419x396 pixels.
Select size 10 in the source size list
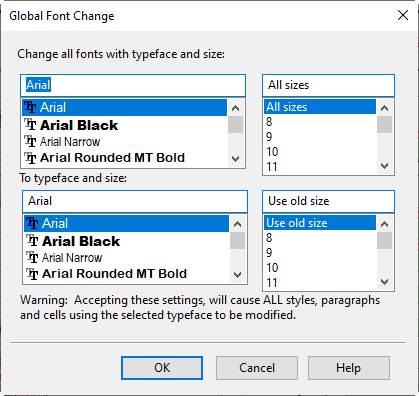pos(320,152)
